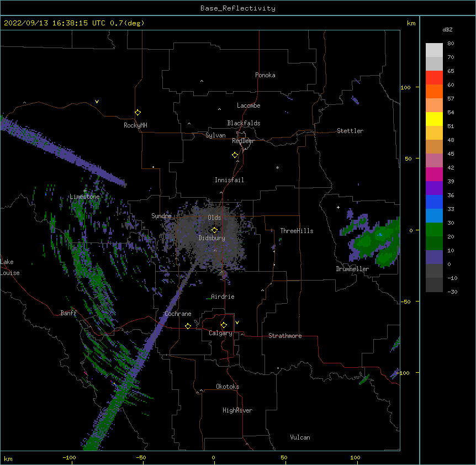Screen dimensions: 476x465
Task: Click the yellow radar site marker near Didsbury
Action: click(x=214, y=230)
